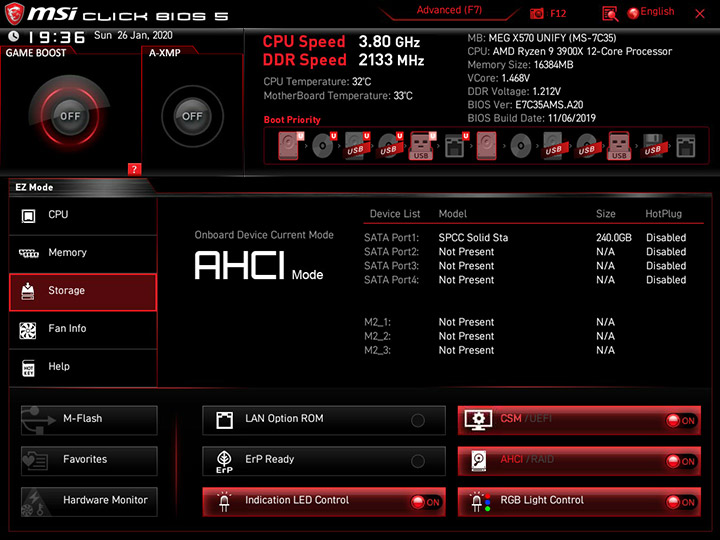Close the BIOS with the red X
This screenshot has height=540, width=720.
point(700,14)
